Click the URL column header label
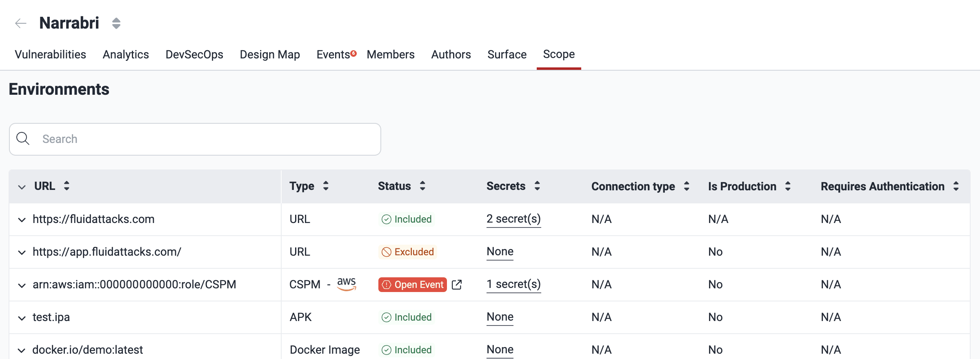 44,186
